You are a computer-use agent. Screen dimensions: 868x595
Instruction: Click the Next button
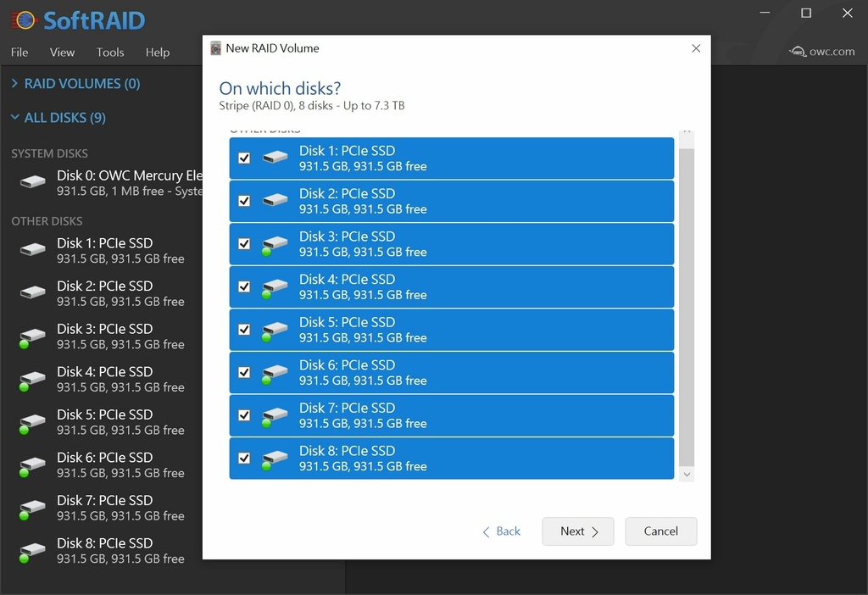tap(578, 531)
